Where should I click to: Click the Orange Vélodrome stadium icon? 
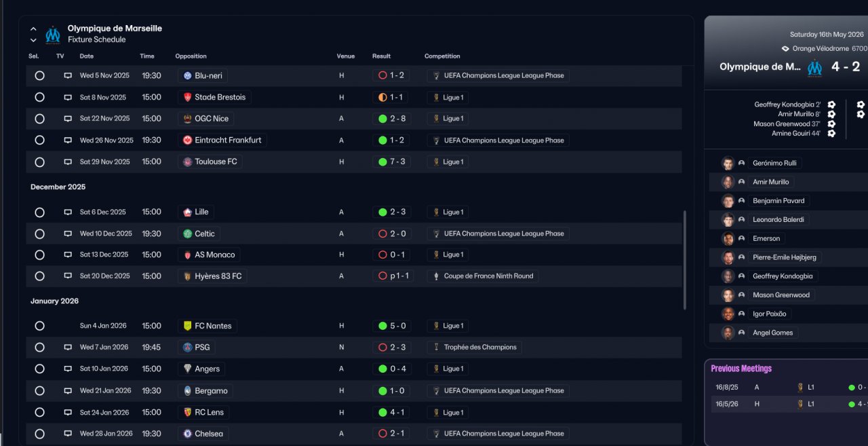[785, 49]
